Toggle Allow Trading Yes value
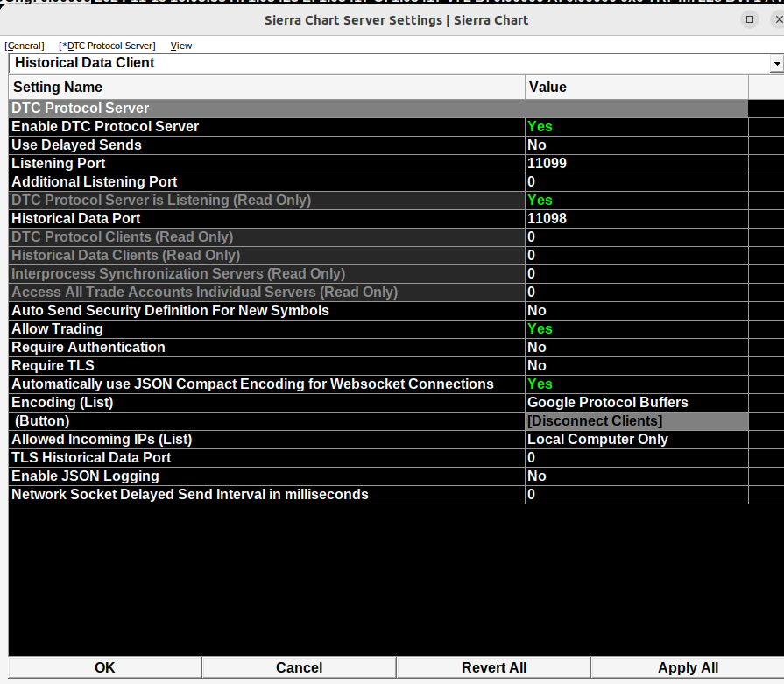 (x=637, y=329)
